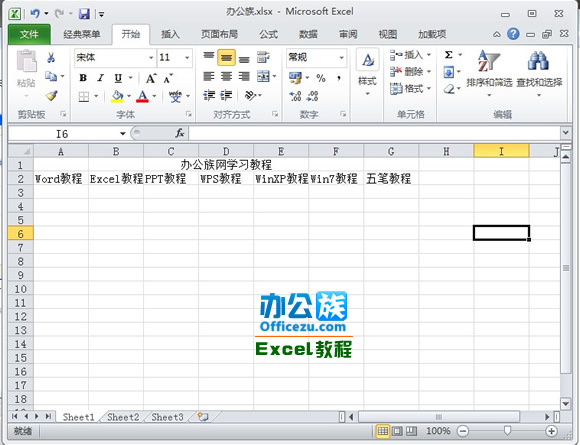Open the font size dropdown 11

(x=187, y=58)
